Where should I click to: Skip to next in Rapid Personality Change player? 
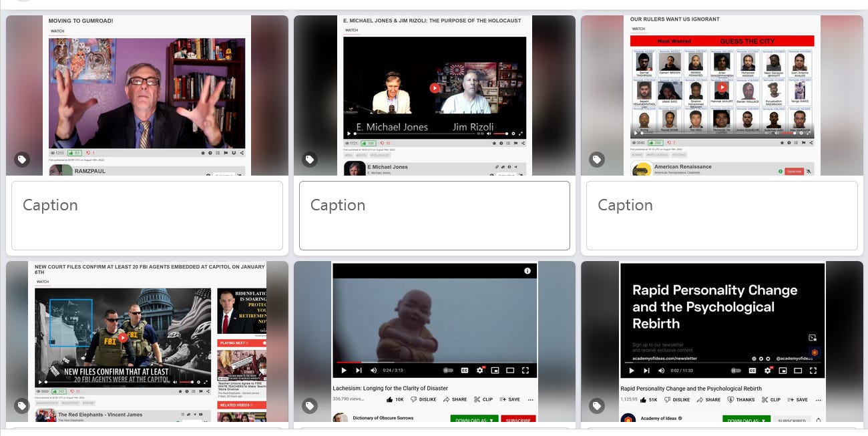tap(646, 371)
